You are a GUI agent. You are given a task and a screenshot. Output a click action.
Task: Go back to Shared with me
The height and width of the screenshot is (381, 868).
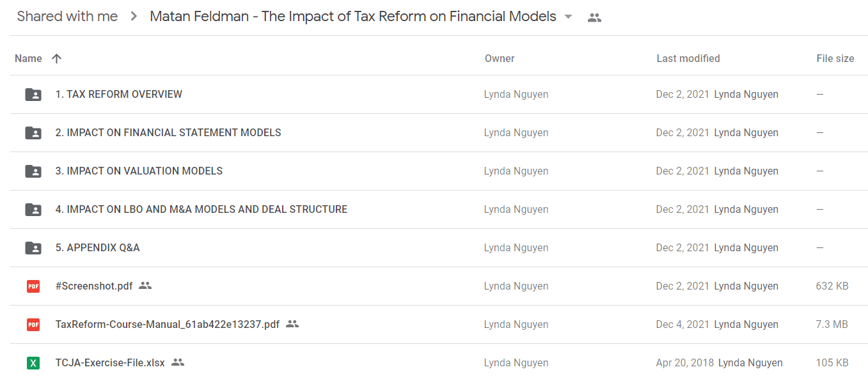(x=67, y=17)
